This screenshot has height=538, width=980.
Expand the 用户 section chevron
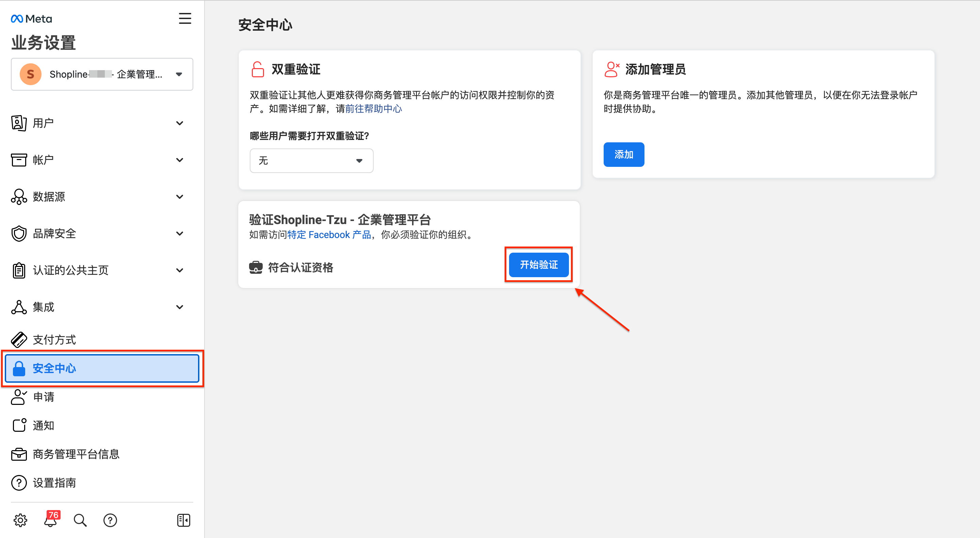pyautogui.click(x=180, y=123)
